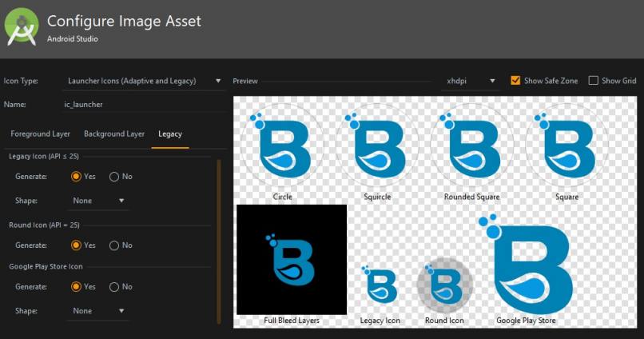The image size is (644, 339).
Task: Disable the Show Safe Zone checkbox
Action: 515,81
